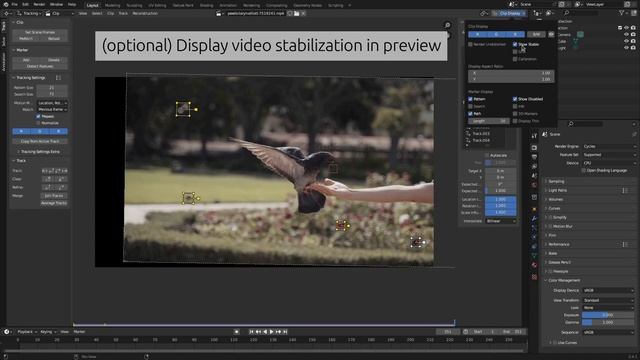
Task: Click the Join Tracks button
Action: pyautogui.click(x=54, y=196)
